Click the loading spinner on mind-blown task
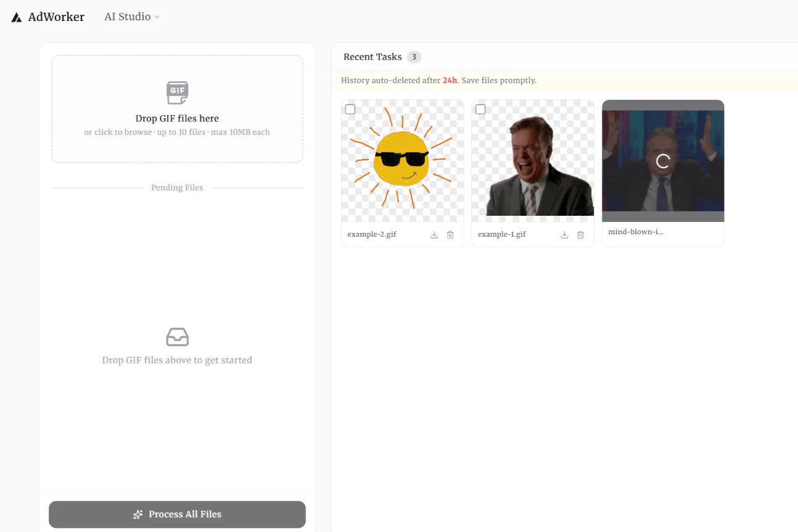Viewport: 798px width, 532px height. tap(663, 162)
